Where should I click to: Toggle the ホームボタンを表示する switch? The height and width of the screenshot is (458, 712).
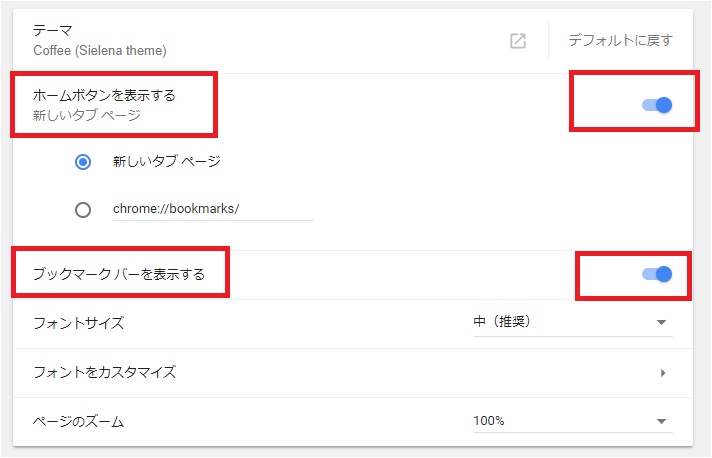(657, 105)
